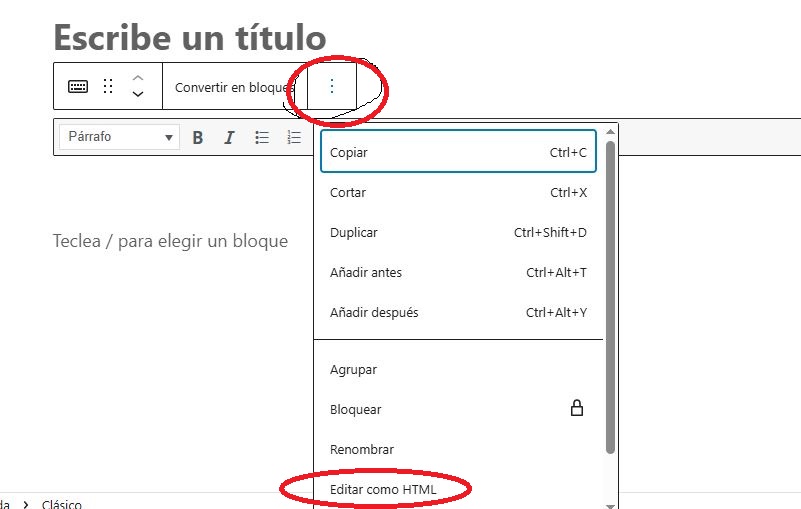Click the Classic block keyboard icon
Screen dimensions: 801x509
(78, 86)
